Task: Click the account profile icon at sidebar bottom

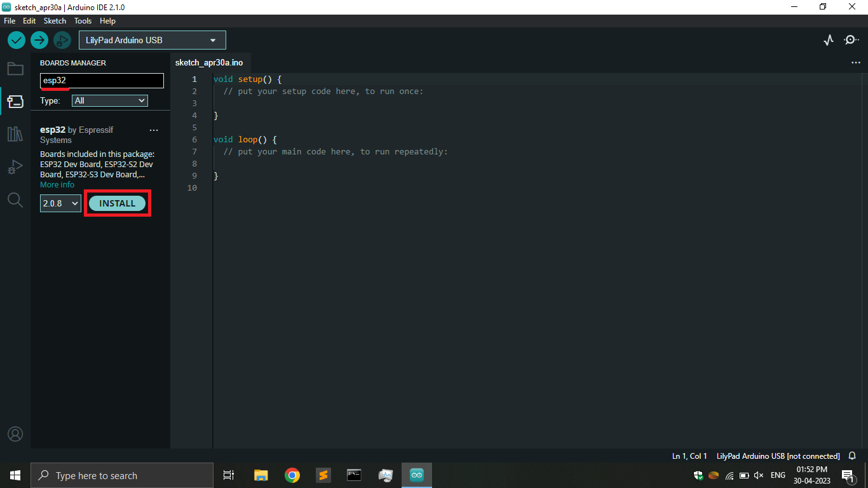Action: tap(15, 434)
